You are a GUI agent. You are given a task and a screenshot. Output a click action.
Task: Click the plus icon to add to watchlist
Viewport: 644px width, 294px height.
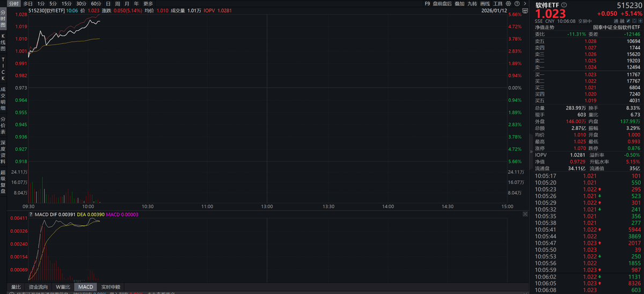click(x=640, y=21)
